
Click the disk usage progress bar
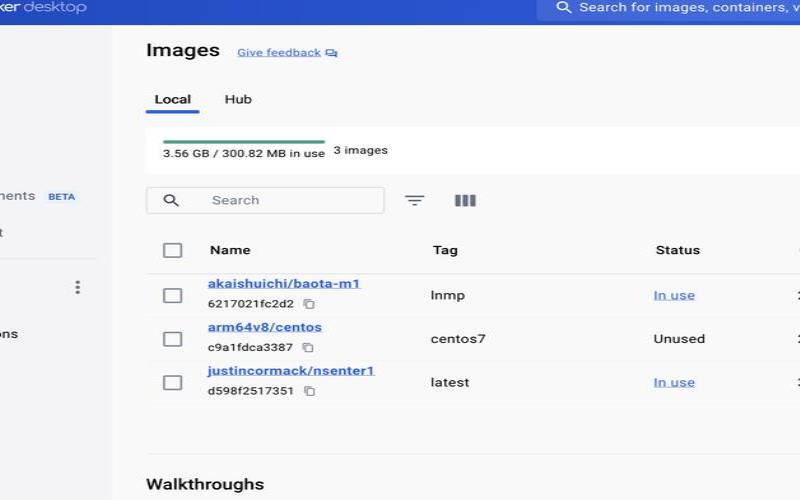point(243,142)
